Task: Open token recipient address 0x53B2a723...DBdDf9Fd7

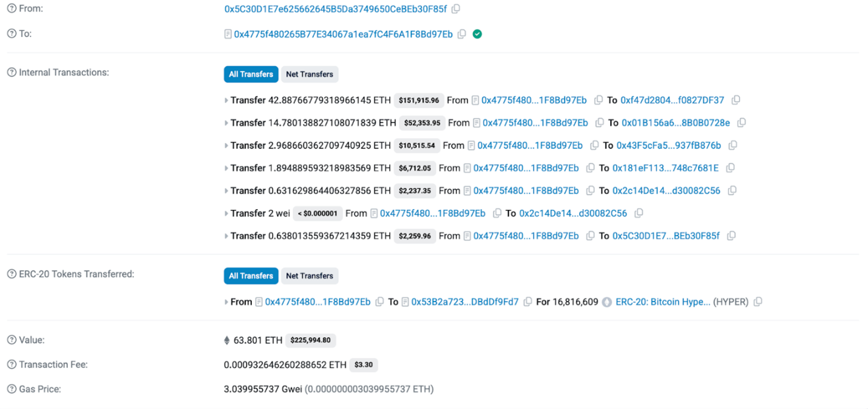Action: 465,302
